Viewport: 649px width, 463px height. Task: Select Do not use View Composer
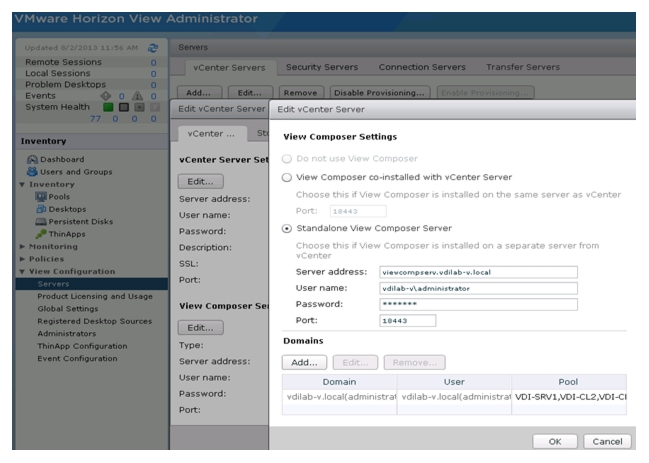[286, 159]
